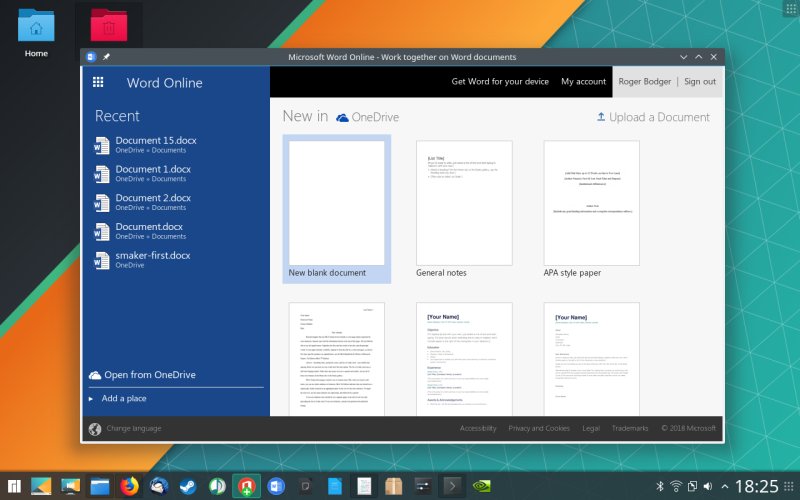Click Get Word for your device

coord(500,82)
